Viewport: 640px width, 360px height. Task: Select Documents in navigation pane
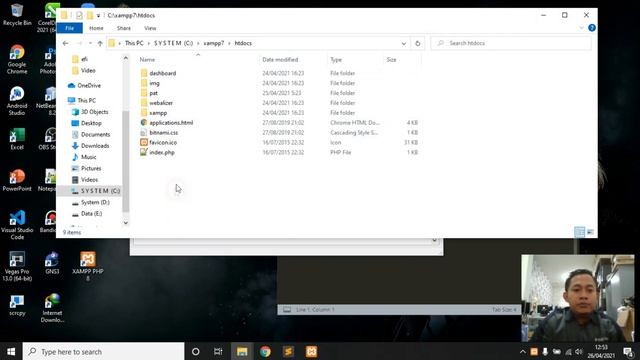click(x=95, y=134)
